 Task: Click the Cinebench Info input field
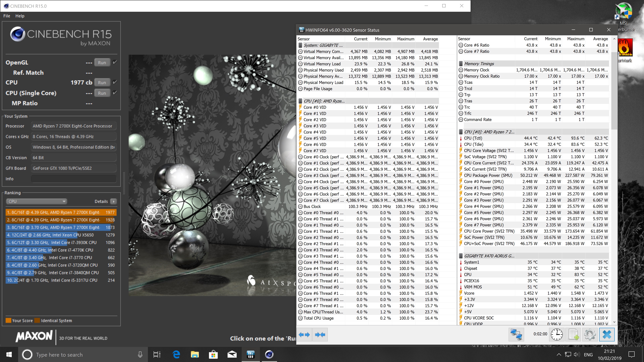tap(74, 179)
